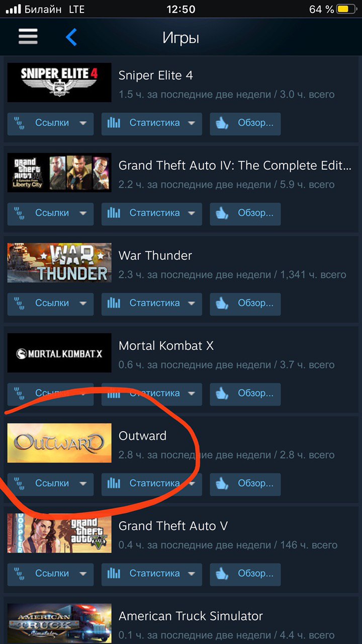Screen dimensions: 362x644
Task: Open the War Thunder game title
Action: 155,256
